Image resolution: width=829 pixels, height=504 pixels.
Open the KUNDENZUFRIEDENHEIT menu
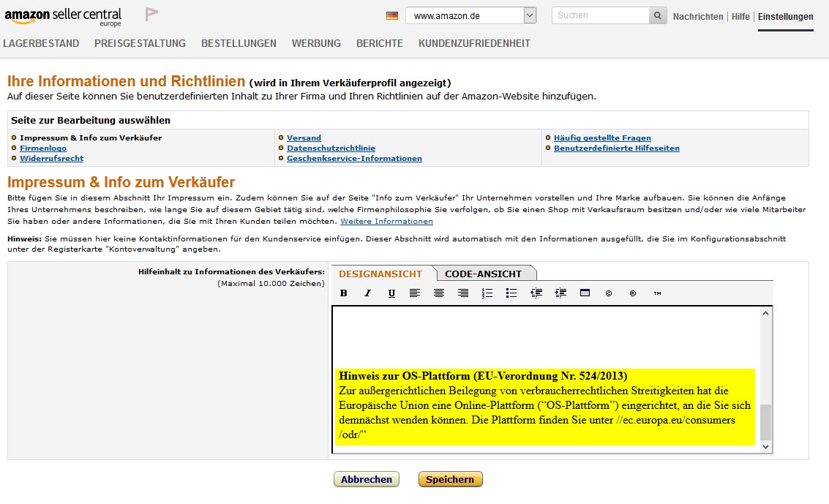point(474,43)
